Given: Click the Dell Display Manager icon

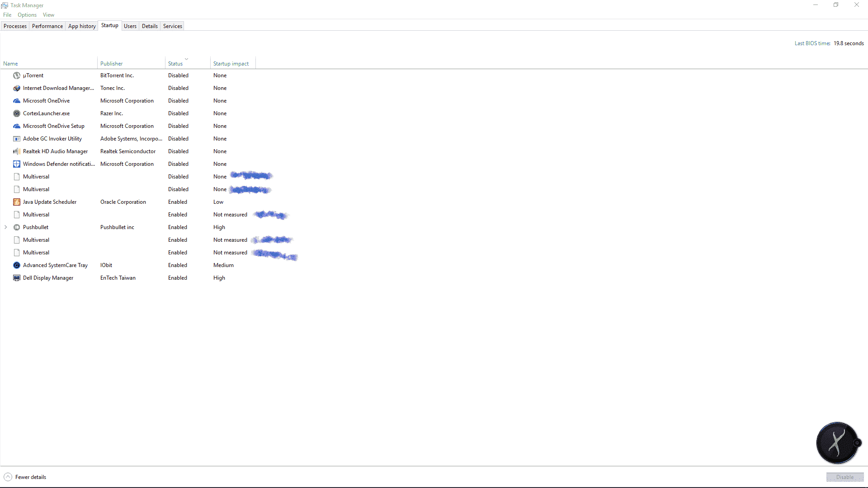Looking at the screenshot, I should [17, 278].
